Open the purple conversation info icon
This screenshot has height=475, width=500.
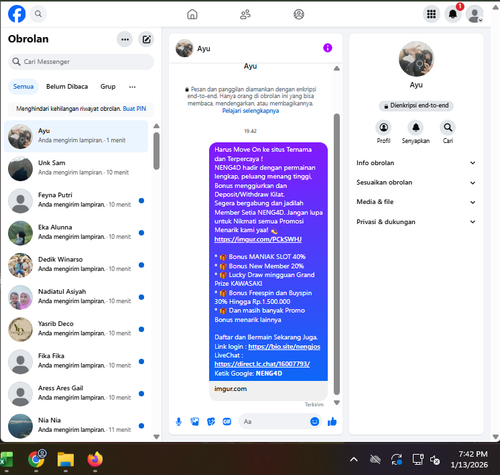pyautogui.click(x=327, y=48)
